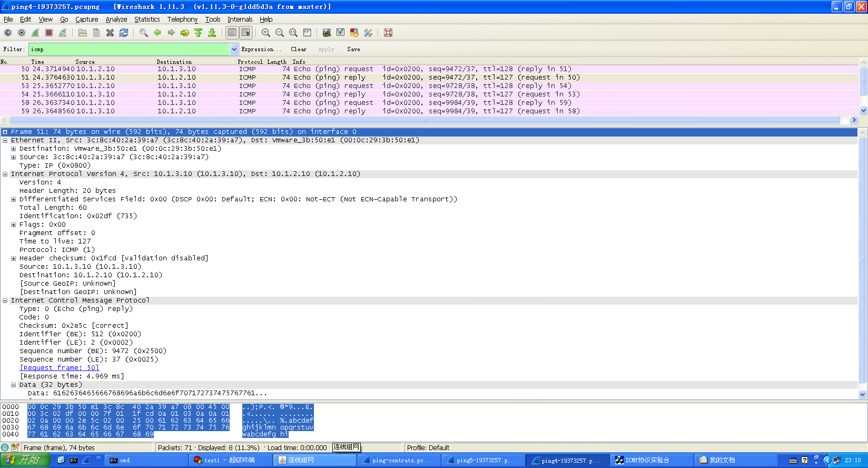Select packet 59 echo reply row
The height and width of the screenshot is (468, 868).
tap(429, 111)
